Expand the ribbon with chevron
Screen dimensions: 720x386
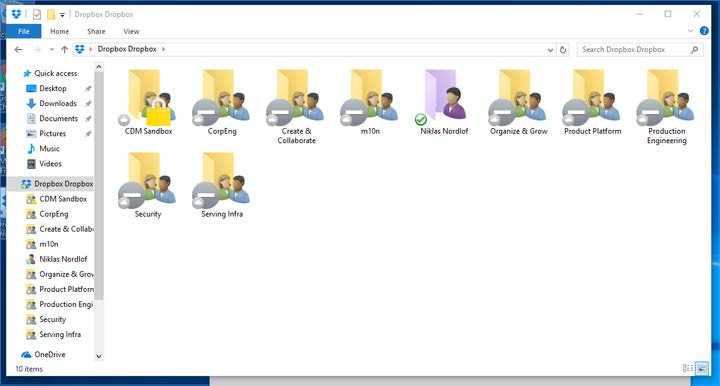690,31
